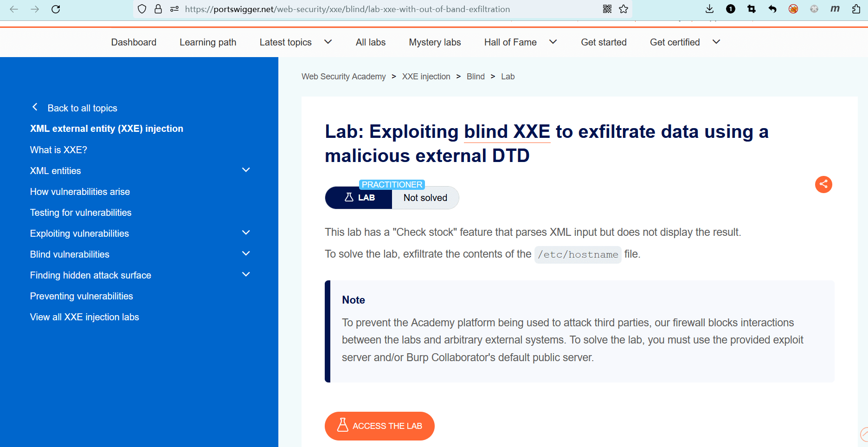Open XML entities topic

click(55, 171)
